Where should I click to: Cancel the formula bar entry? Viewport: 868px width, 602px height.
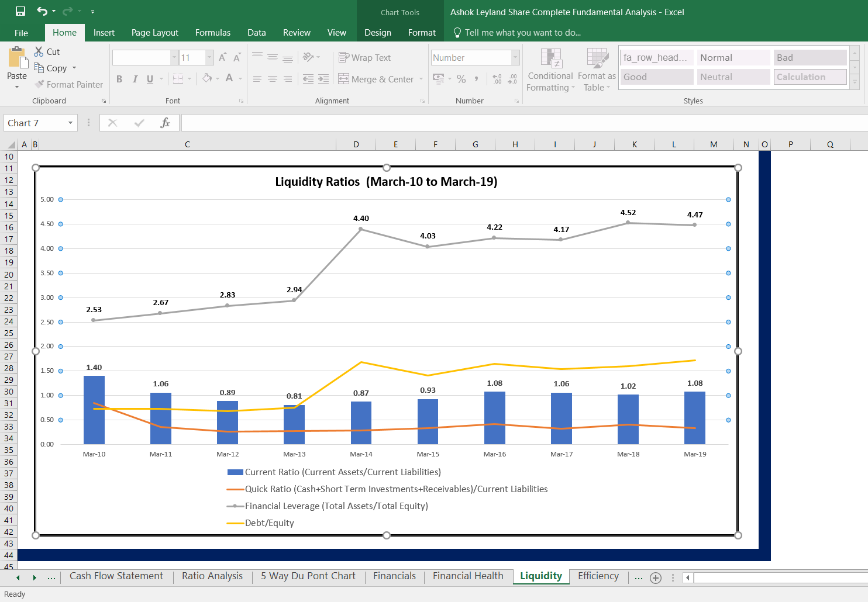click(112, 123)
